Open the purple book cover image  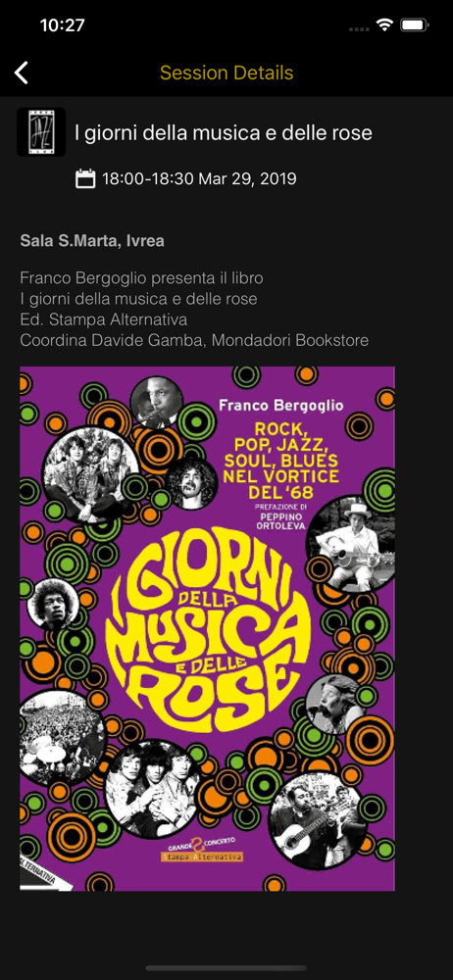tap(207, 628)
